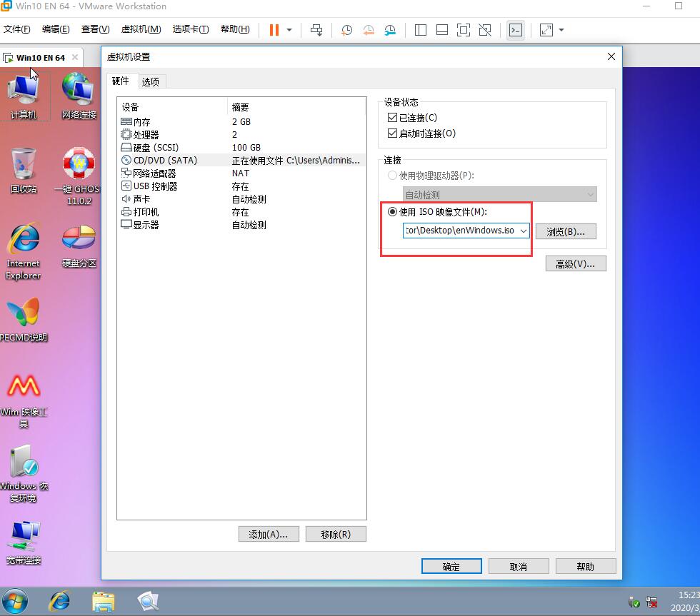Image resolution: width=700 pixels, height=616 pixels.
Task: Open the snapshot manager icon
Action: [x=390, y=30]
